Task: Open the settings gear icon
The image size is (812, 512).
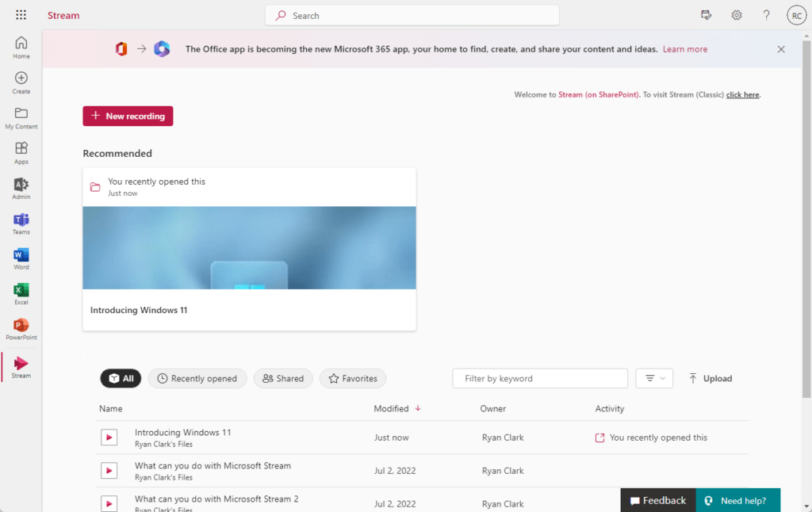Action: [x=737, y=15]
